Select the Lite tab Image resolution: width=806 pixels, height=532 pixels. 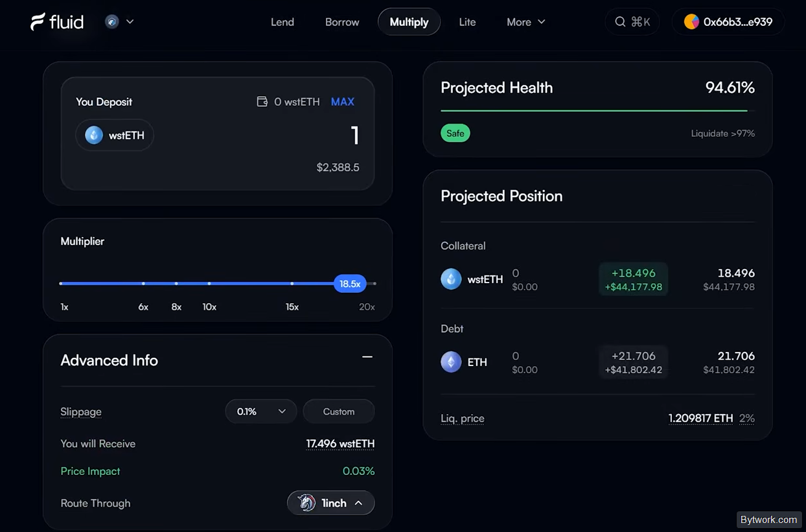467,22
